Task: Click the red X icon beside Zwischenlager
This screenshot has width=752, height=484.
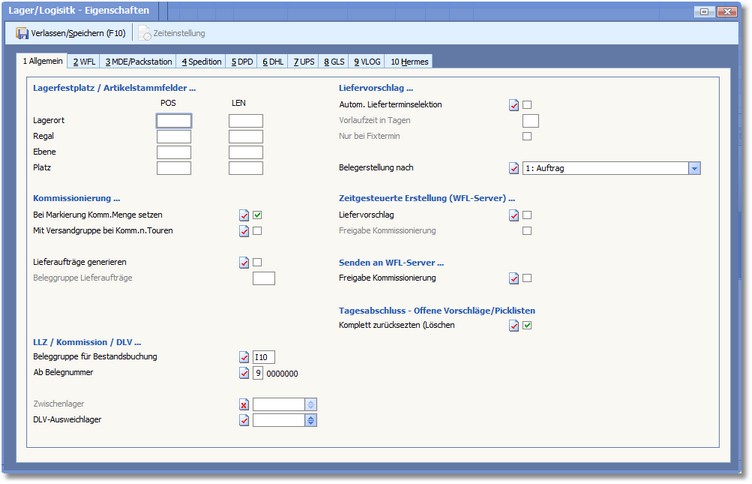Action: point(243,404)
